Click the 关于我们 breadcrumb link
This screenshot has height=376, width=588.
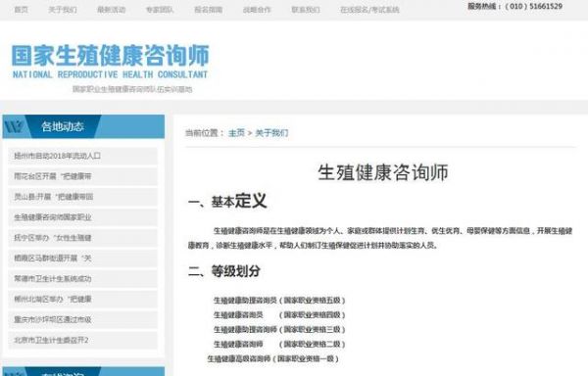271,133
